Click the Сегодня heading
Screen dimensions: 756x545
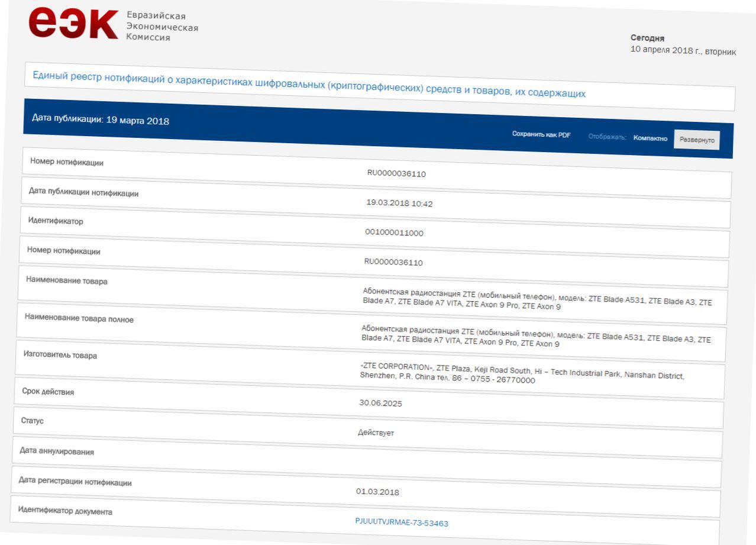coord(647,38)
